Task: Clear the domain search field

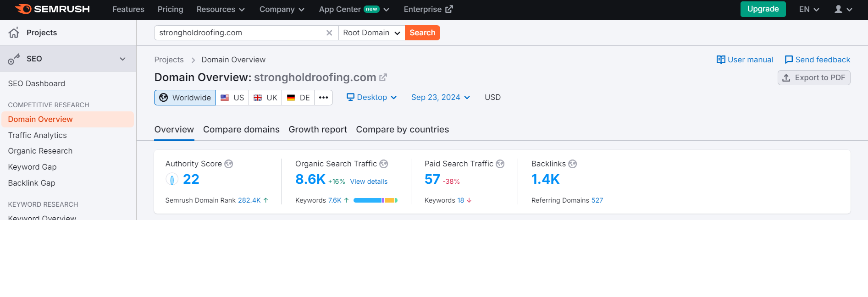Action: tap(329, 33)
